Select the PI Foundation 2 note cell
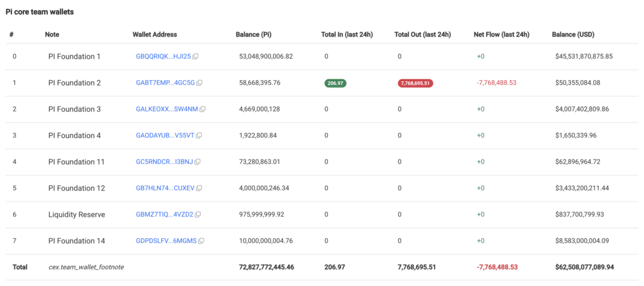 click(74, 83)
